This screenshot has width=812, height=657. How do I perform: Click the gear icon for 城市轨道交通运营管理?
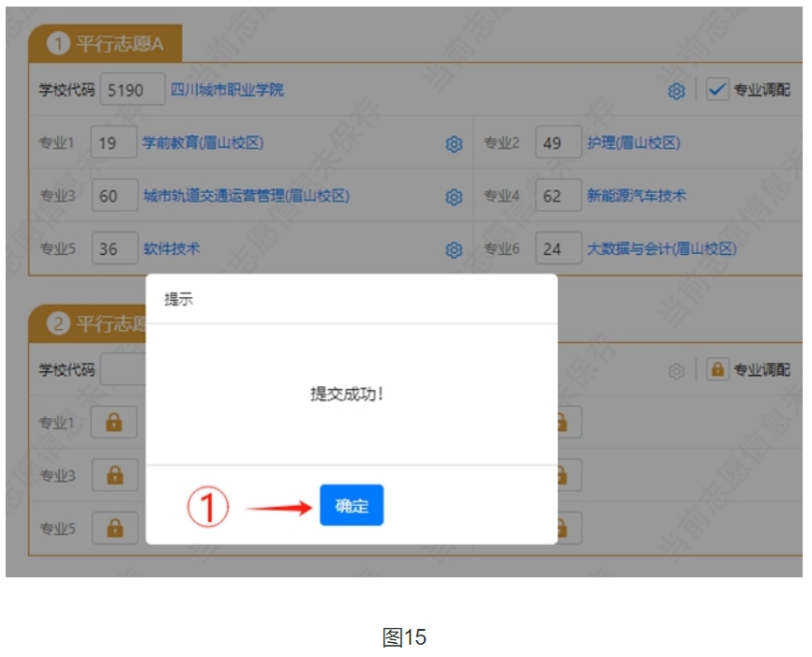(455, 197)
